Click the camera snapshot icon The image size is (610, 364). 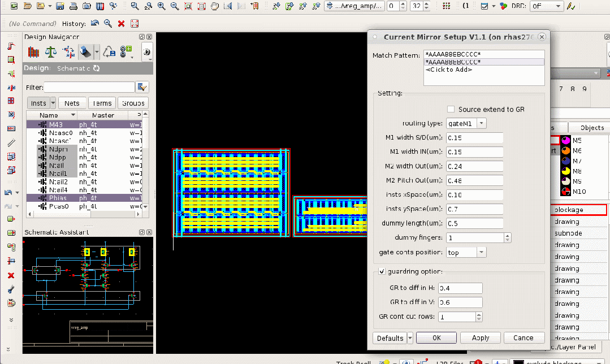[86, 6]
